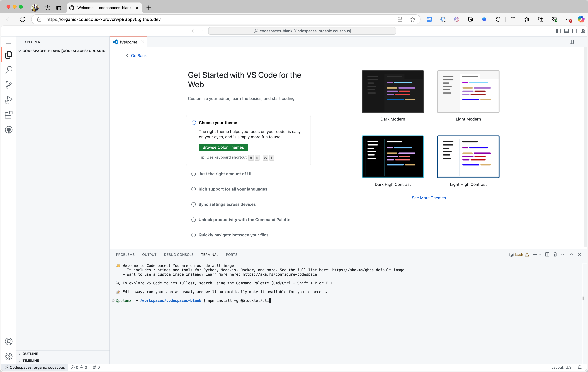Screen dimensions: 588x372
Task: Open the Manage gear menu
Action: [9, 356]
